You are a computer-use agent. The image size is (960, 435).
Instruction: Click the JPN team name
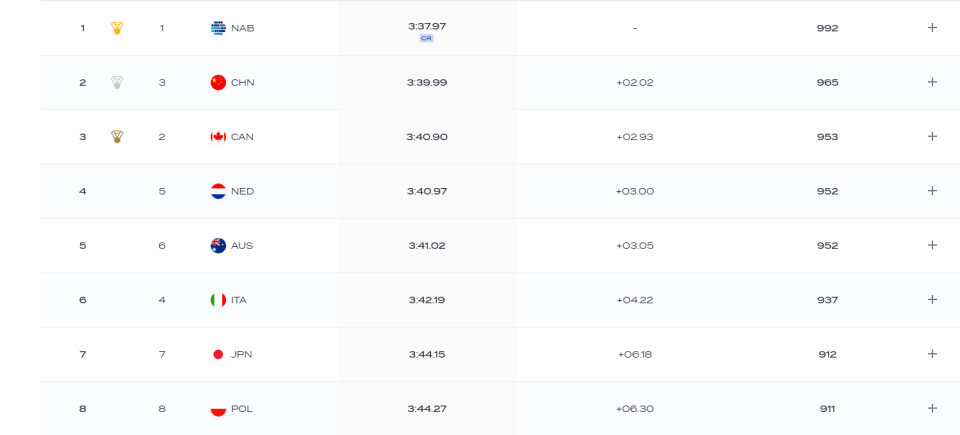pos(241,354)
